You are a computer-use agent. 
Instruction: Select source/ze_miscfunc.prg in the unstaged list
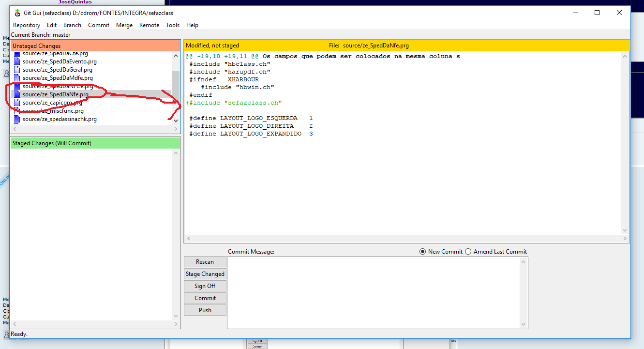point(53,111)
